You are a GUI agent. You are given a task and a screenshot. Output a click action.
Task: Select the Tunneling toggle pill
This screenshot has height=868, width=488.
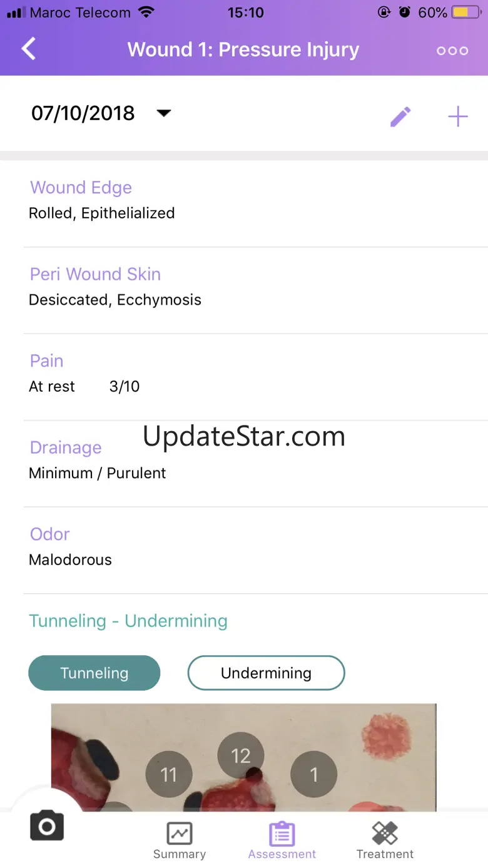click(94, 673)
